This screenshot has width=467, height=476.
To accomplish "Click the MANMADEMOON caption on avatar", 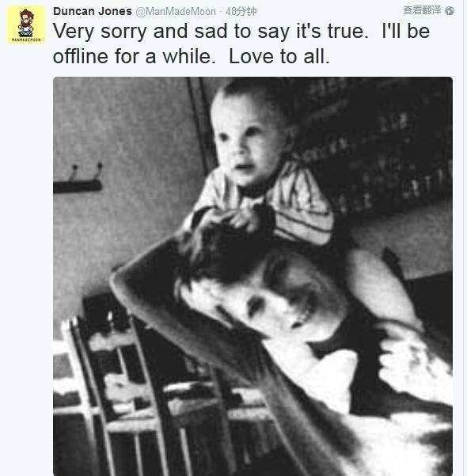I will [26, 40].
